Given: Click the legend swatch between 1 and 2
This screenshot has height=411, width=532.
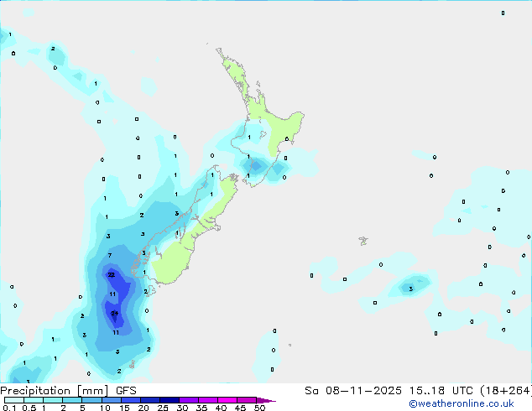Looking at the screenshot, I should 53,400.
